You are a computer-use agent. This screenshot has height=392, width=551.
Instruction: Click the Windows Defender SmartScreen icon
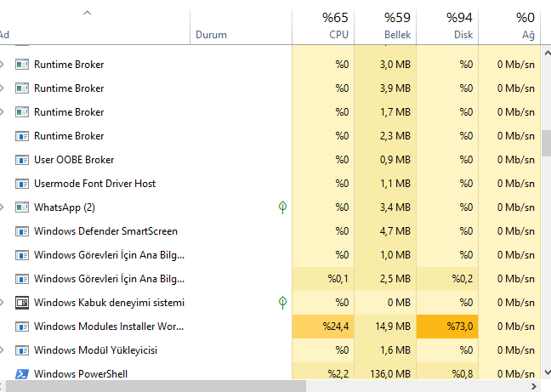point(22,231)
